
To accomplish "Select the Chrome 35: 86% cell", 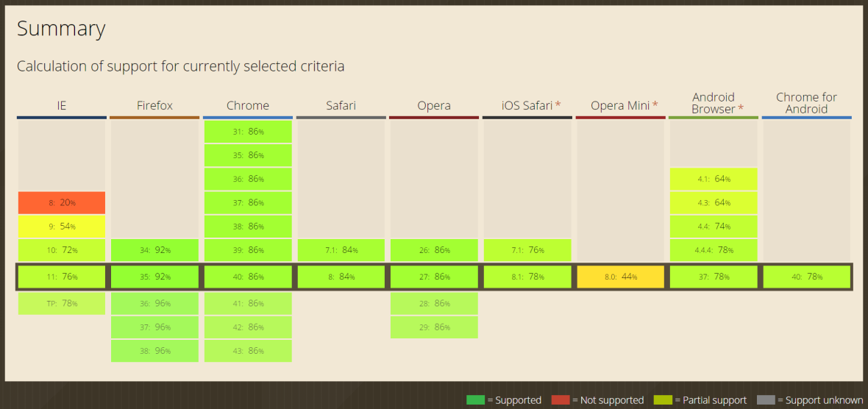I will pos(248,155).
